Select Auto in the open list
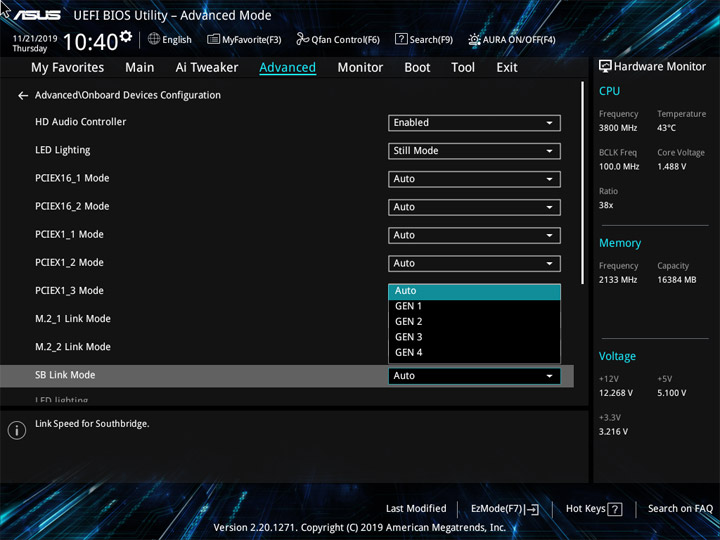This screenshot has height=540, width=720. pyautogui.click(x=474, y=291)
